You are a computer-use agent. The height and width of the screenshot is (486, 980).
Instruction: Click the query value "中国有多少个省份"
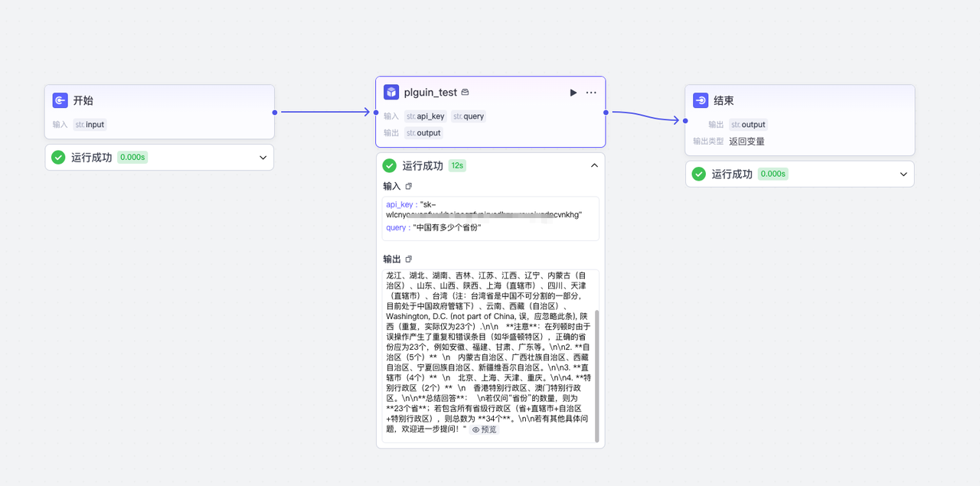coord(447,227)
